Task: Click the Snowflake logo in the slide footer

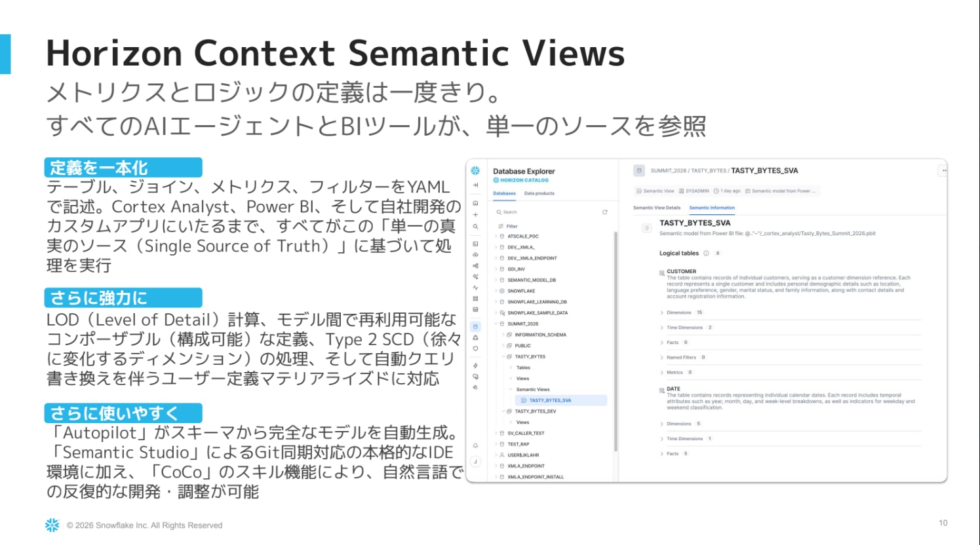Action: (x=52, y=525)
